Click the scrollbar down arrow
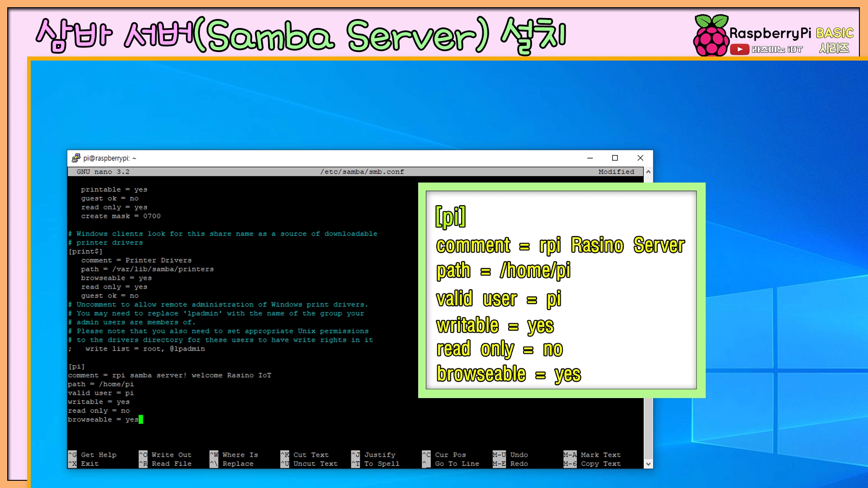The image size is (868, 488). pos(648,464)
